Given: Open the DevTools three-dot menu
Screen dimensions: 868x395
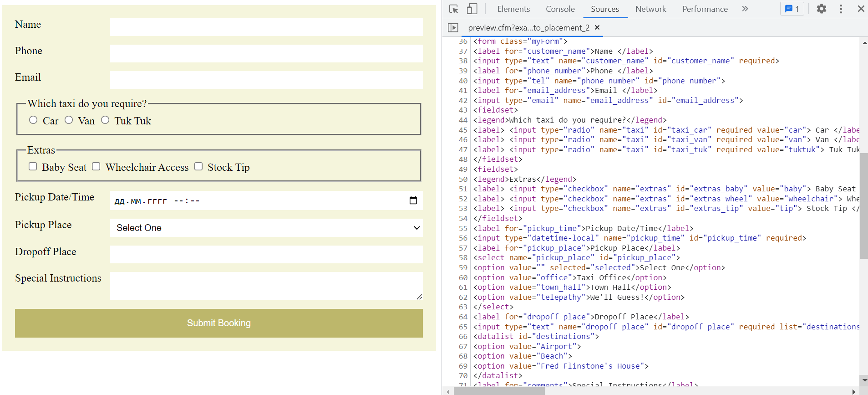Looking at the screenshot, I should [841, 9].
